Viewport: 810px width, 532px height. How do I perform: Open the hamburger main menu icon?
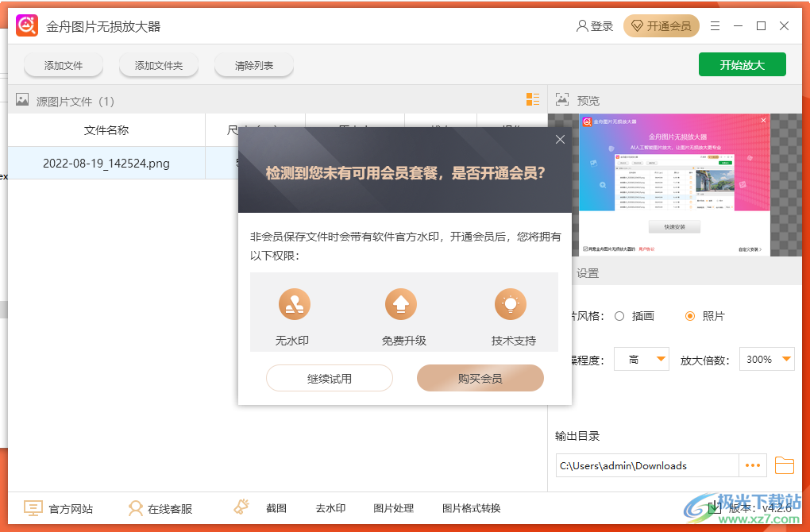(x=715, y=26)
